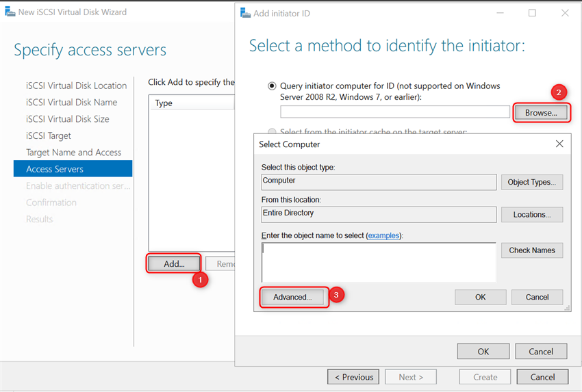Select the Confirmation step
Screen dimensions: 582x392
click(51, 202)
